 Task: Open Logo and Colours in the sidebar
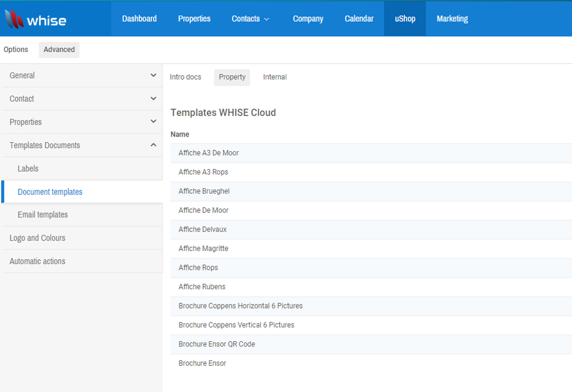[x=82, y=238]
